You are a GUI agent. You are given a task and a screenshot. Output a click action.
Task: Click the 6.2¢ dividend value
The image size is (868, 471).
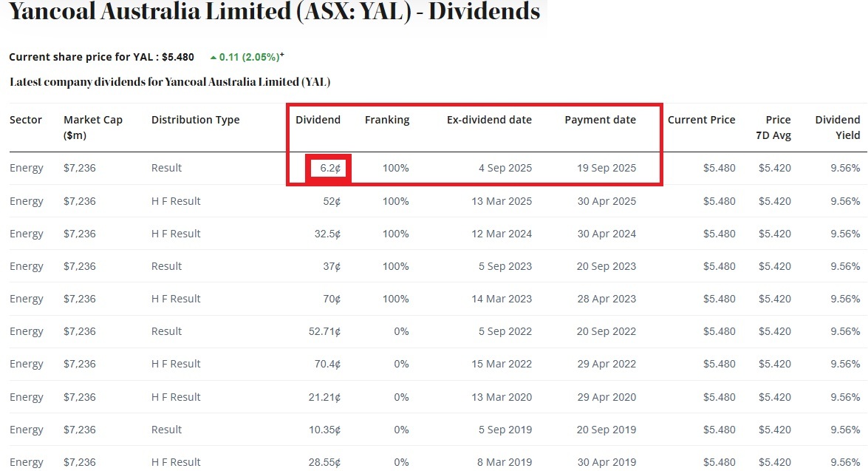tap(330, 168)
